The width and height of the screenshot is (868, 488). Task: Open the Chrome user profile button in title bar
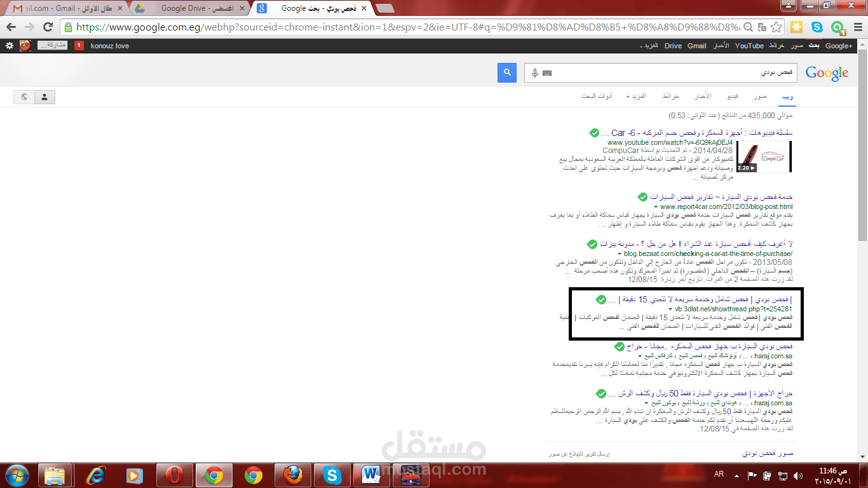pos(788,6)
